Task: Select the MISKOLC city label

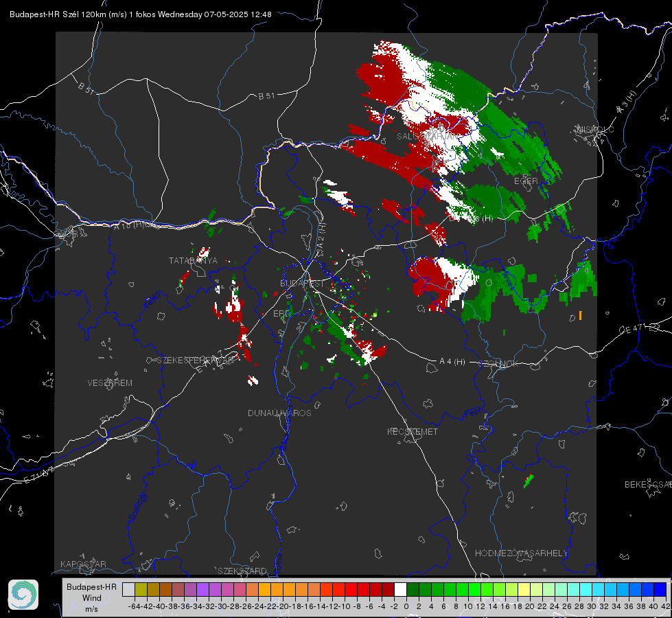Action: point(595,129)
